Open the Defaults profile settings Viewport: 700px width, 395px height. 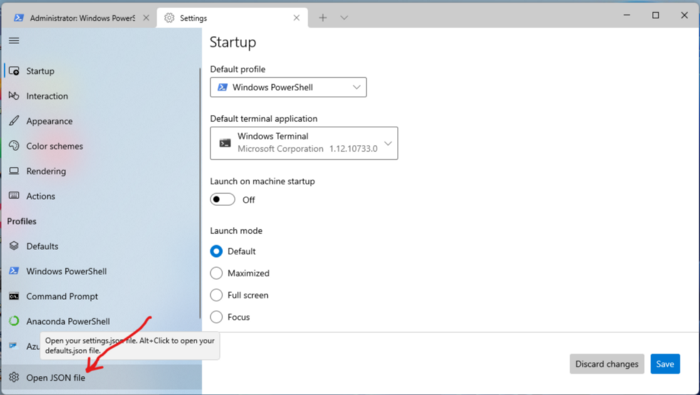pyautogui.click(x=101, y=246)
